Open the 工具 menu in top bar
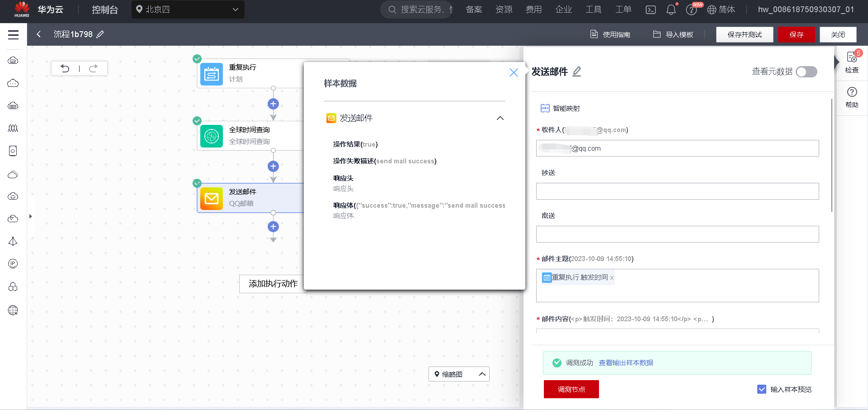The image size is (868, 410). [594, 9]
